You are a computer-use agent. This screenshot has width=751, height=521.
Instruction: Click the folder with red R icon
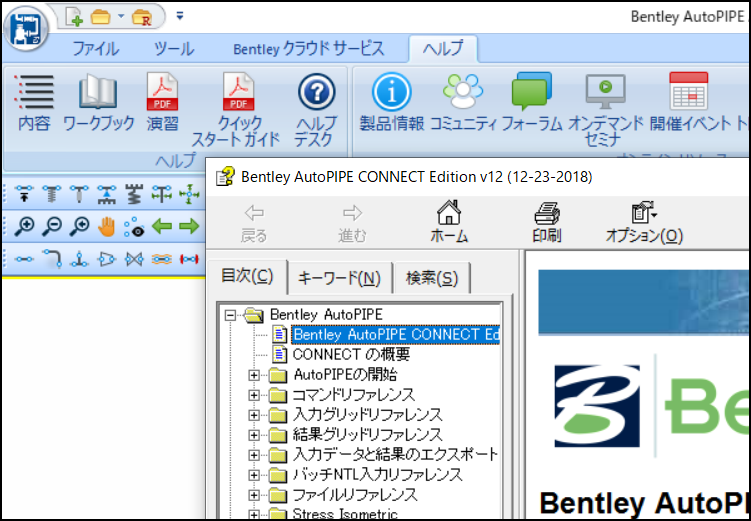pyautogui.click(x=141, y=18)
